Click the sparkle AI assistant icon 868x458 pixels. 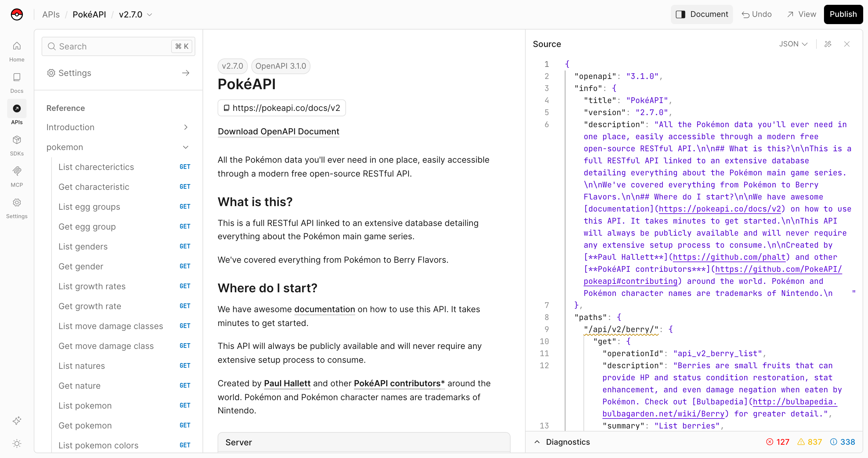[x=17, y=420]
